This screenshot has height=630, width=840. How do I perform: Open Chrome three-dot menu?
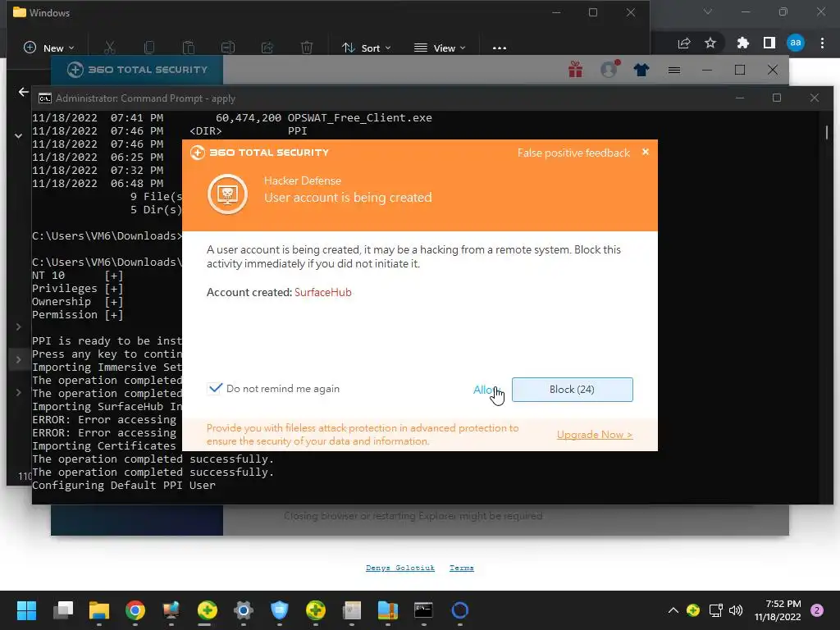(x=822, y=43)
